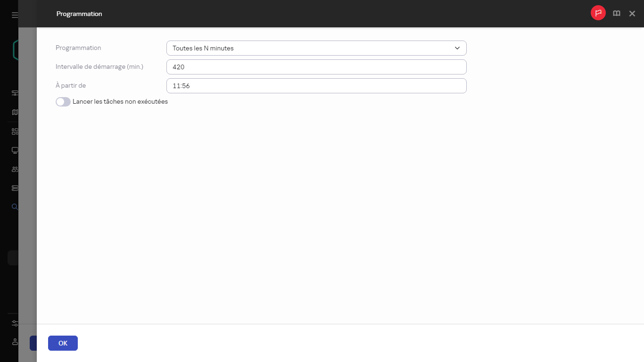Image resolution: width=644 pixels, height=362 pixels.
Task: Click the map icon in the sidebar
Action: click(x=15, y=112)
